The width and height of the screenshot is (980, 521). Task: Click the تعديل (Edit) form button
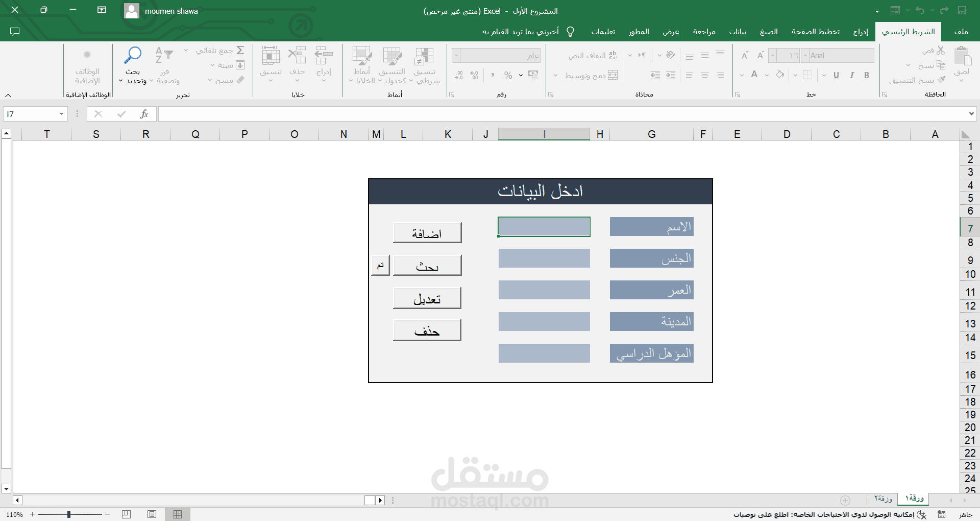coord(427,298)
